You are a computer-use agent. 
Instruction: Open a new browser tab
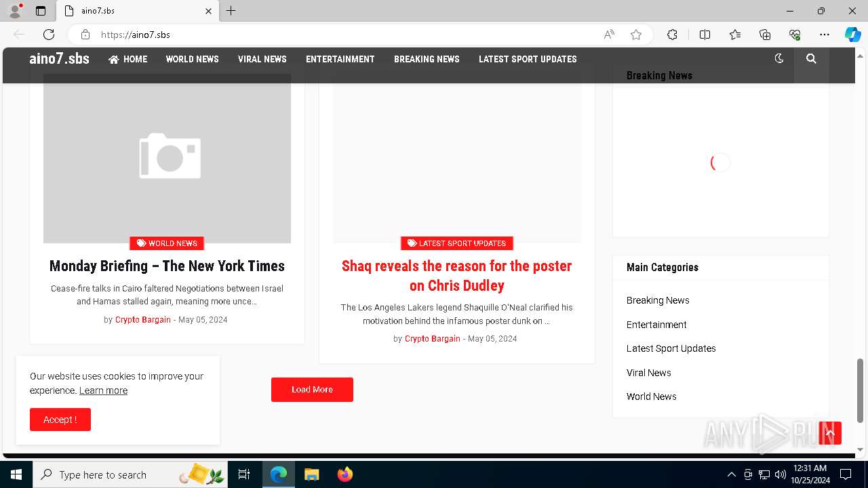click(x=231, y=11)
